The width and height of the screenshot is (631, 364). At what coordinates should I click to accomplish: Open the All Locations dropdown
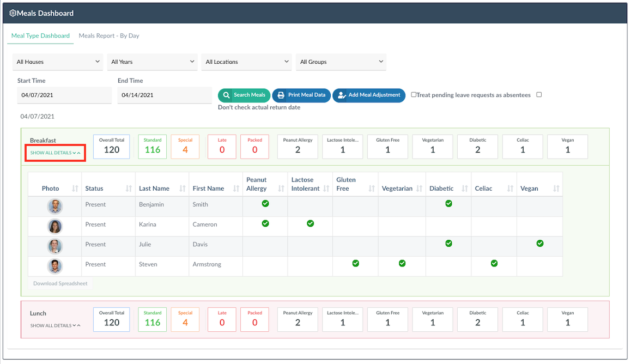246,62
